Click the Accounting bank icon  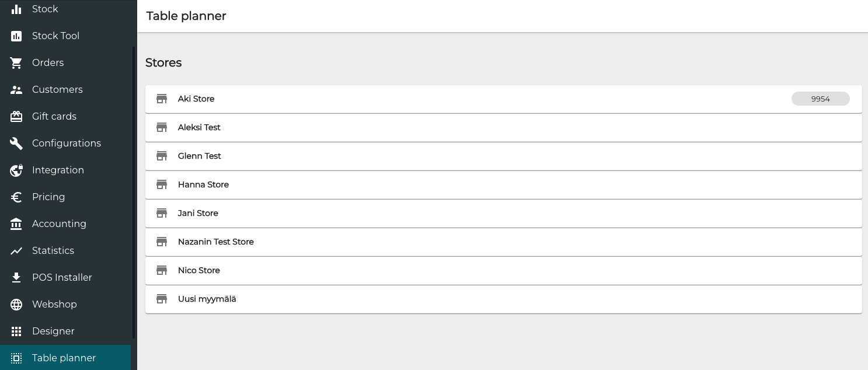[16, 224]
